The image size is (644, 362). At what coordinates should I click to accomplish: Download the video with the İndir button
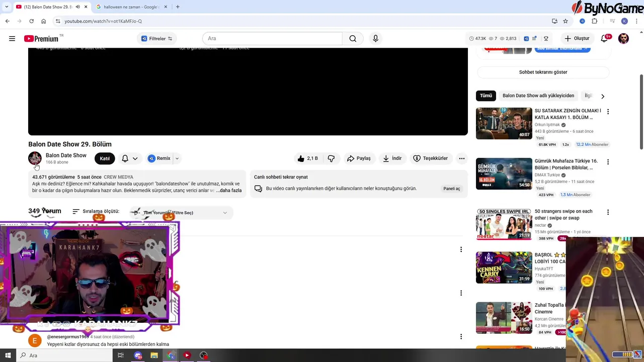click(392, 158)
